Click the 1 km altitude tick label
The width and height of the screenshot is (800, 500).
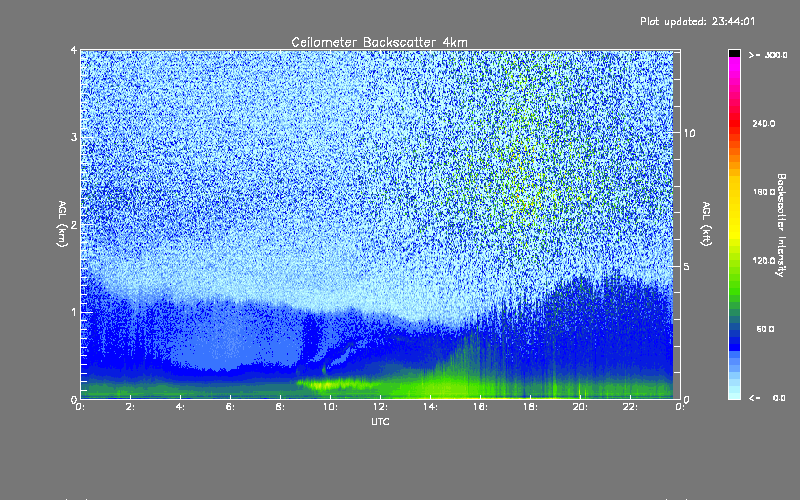pos(74,312)
